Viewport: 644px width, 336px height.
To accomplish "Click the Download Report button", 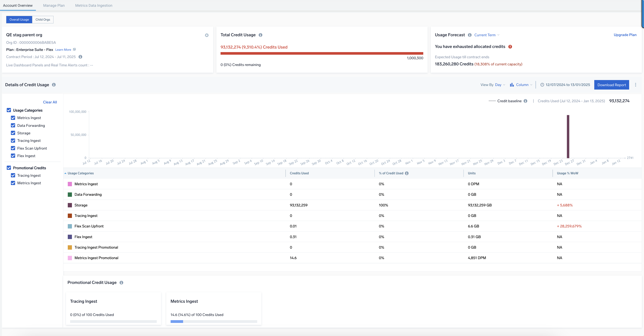I will [612, 85].
